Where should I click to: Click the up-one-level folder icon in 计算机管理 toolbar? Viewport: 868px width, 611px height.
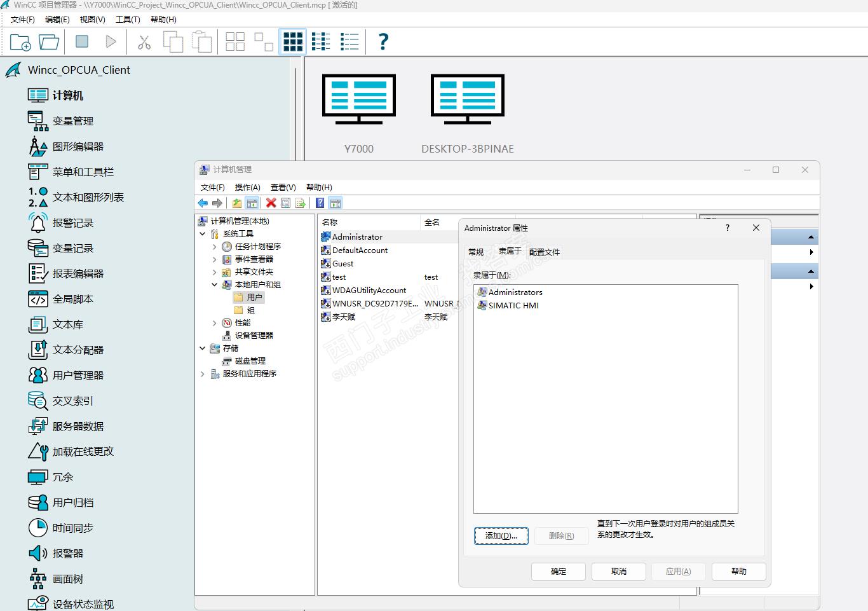(x=236, y=203)
